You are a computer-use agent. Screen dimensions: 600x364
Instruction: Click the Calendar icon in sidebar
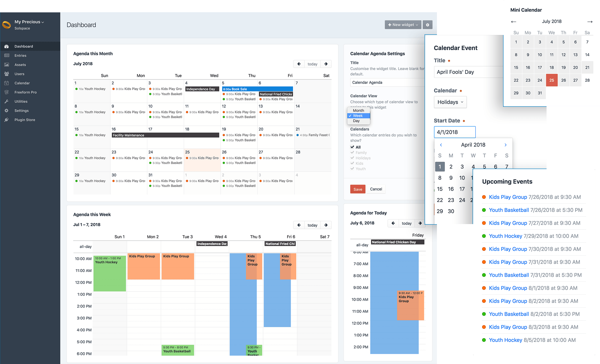[x=6, y=83]
